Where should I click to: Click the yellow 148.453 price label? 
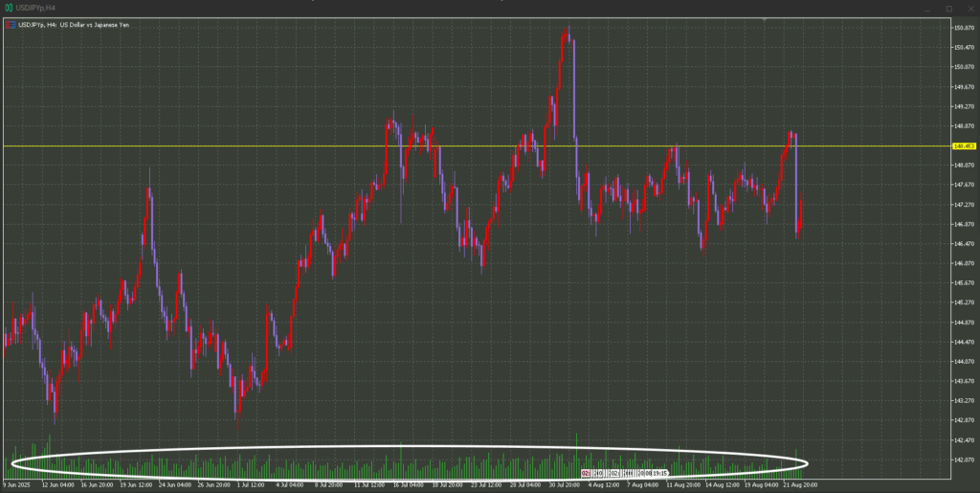tap(964, 146)
